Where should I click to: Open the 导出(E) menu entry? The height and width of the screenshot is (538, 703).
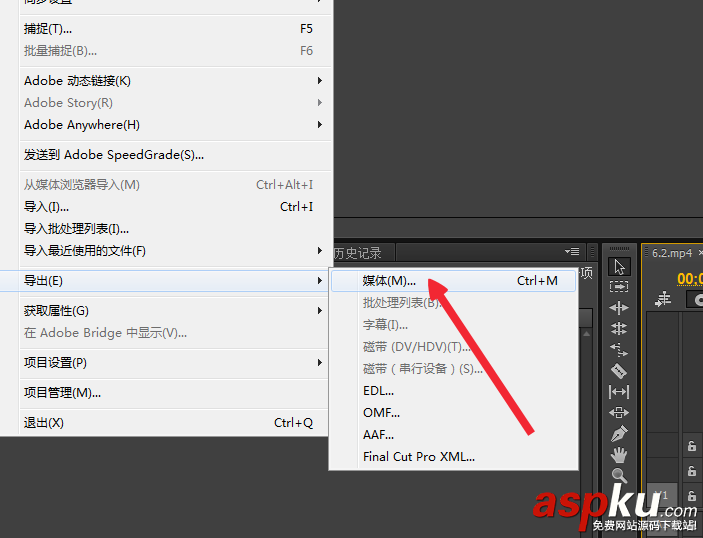(165, 281)
